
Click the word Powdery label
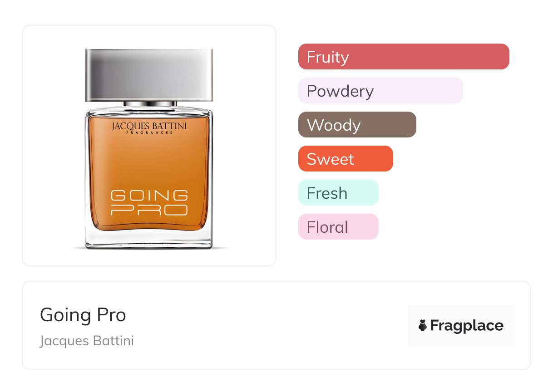point(340,92)
